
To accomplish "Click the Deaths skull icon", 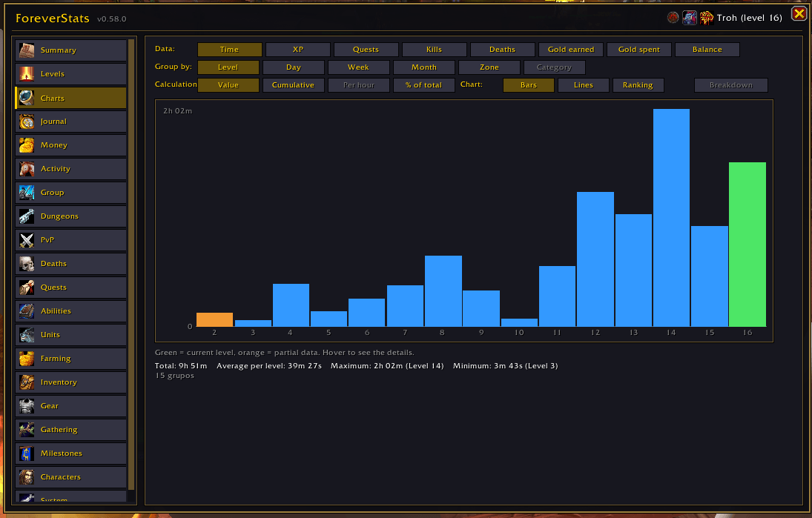I will [x=27, y=264].
